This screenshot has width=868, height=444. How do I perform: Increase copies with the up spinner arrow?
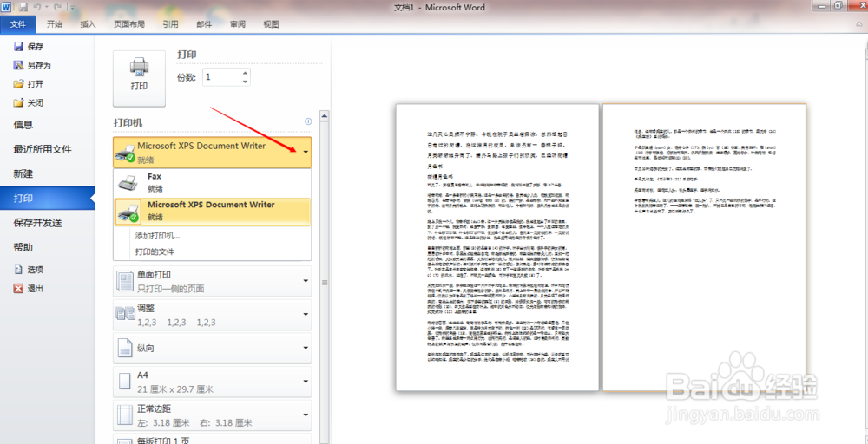tap(246, 73)
